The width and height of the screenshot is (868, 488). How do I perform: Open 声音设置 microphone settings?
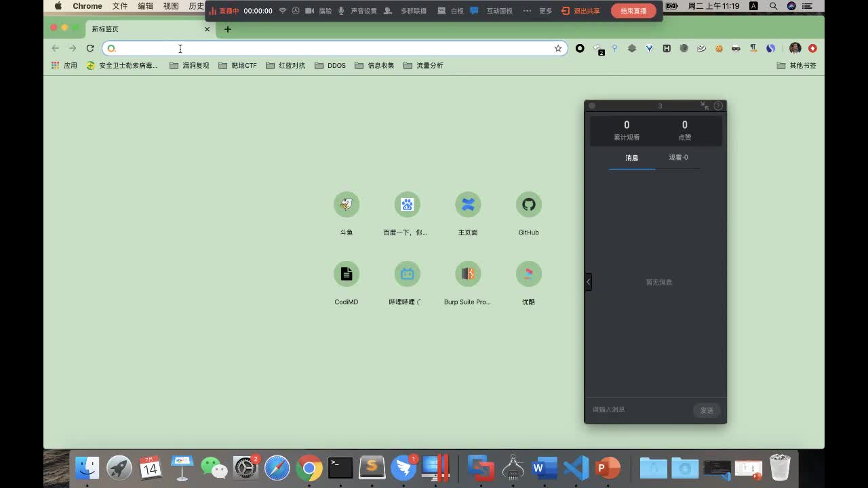(x=357, y=11)
